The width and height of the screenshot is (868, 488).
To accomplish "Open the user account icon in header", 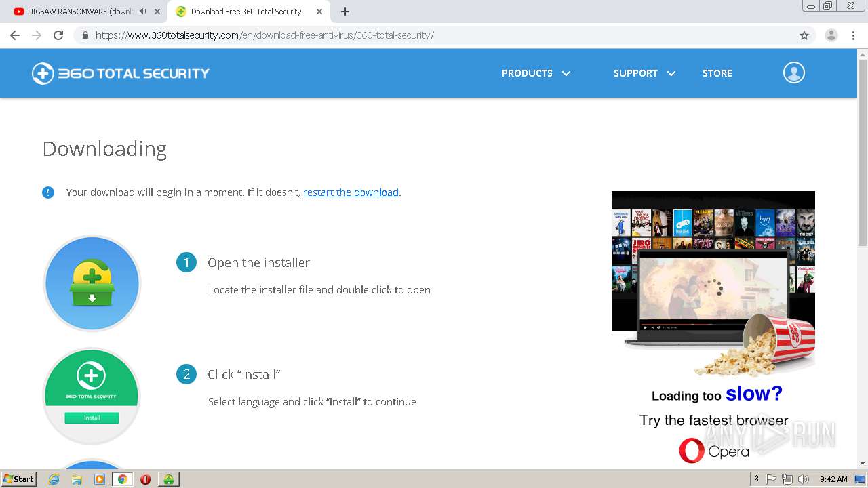I will pos(794,73).
